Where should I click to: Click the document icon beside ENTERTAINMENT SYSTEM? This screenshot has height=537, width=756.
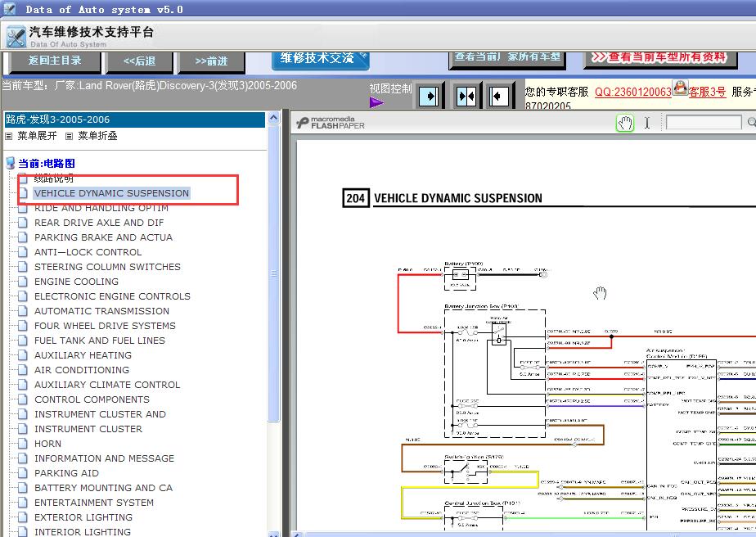(22, 503)
